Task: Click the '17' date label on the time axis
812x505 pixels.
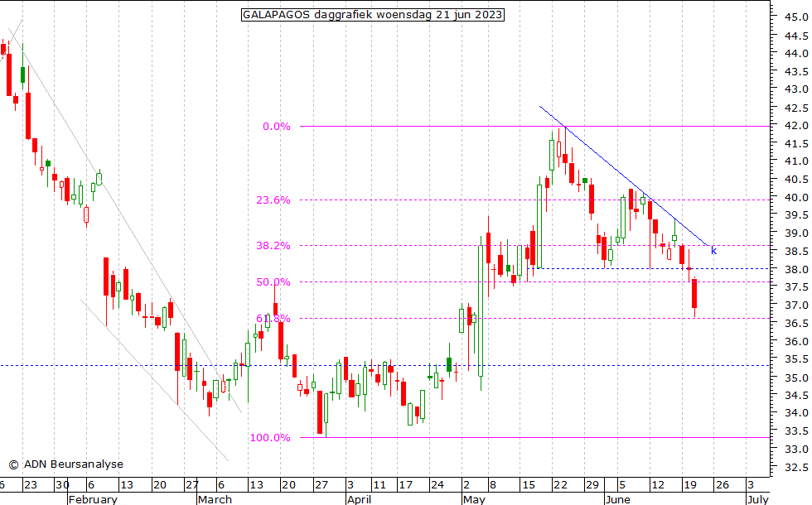Action: tap(405, 485)
